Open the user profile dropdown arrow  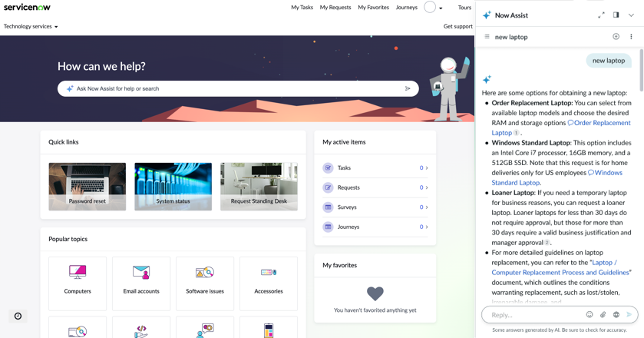(x=441, y=8)
